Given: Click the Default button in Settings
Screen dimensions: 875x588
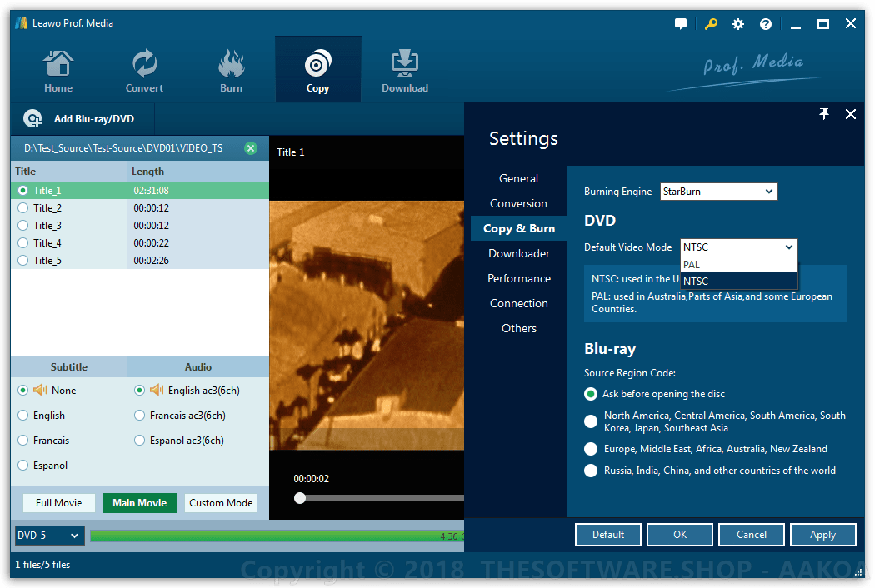Looking at the screenshot, I should point(608,535).
